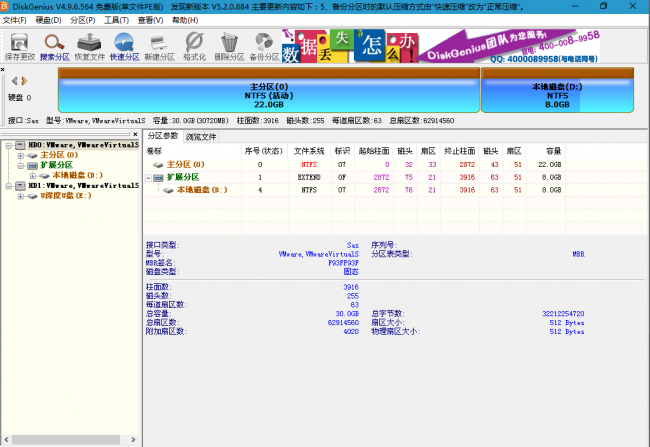This screenshot has height=447, width=650.
Task: Select the 主分区(0) 22.0GB partition bar
Action: 269,90
